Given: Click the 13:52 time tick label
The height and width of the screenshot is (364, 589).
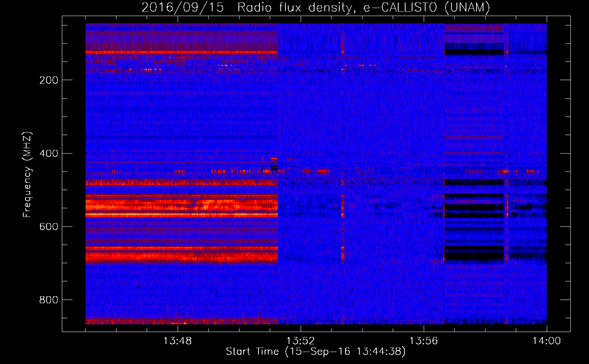Looking at the screenshot, I should point(300,341).
